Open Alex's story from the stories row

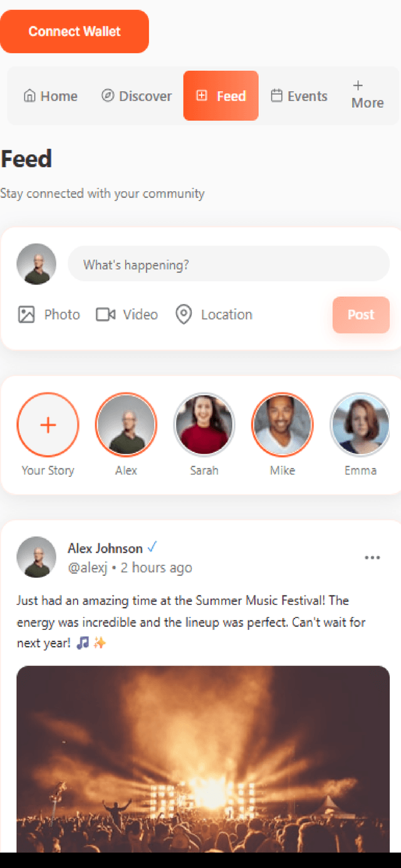pyautogui.click(x=126, y=424)
